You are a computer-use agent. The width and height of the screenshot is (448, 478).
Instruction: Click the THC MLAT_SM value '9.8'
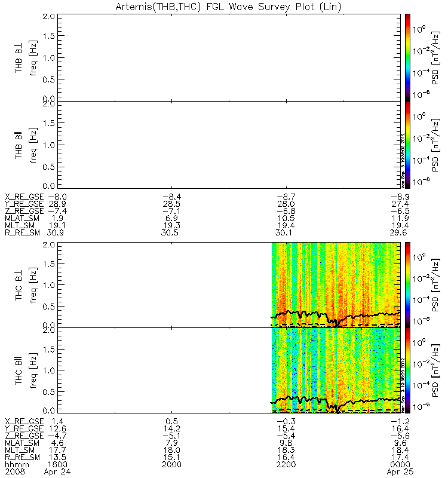tap(286, 443)
